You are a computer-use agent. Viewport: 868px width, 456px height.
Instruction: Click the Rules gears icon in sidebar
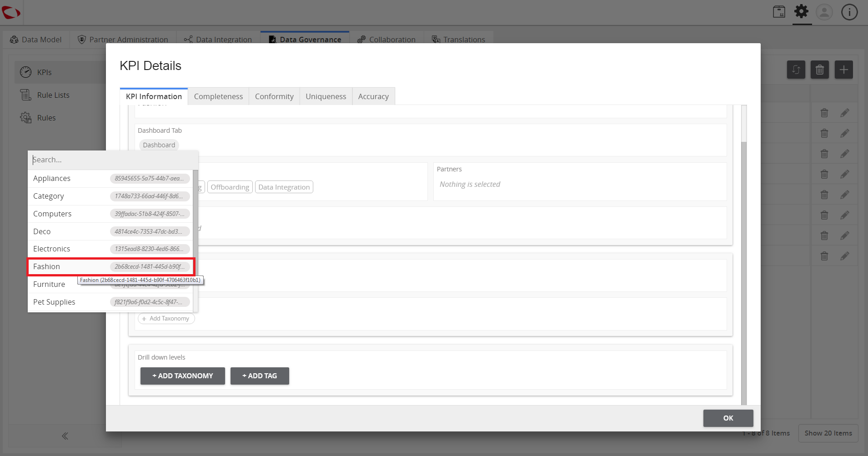click(26, 117)
